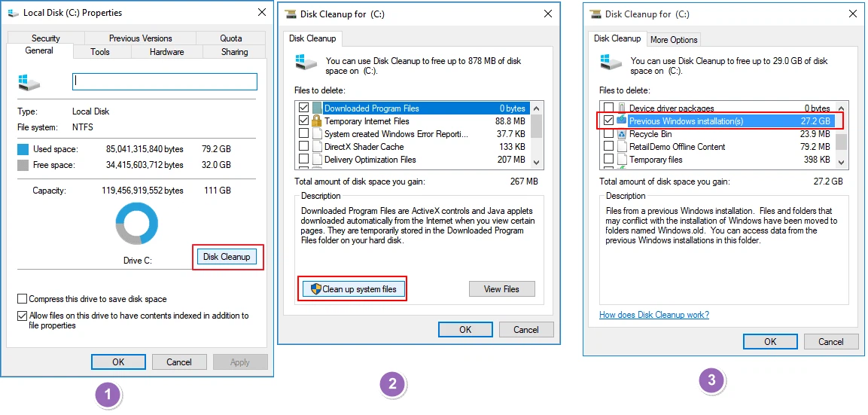Click the drive icon in 29.0 GB window
The image size is (868, 415).
pyautogui.click(x=612, y=62)
